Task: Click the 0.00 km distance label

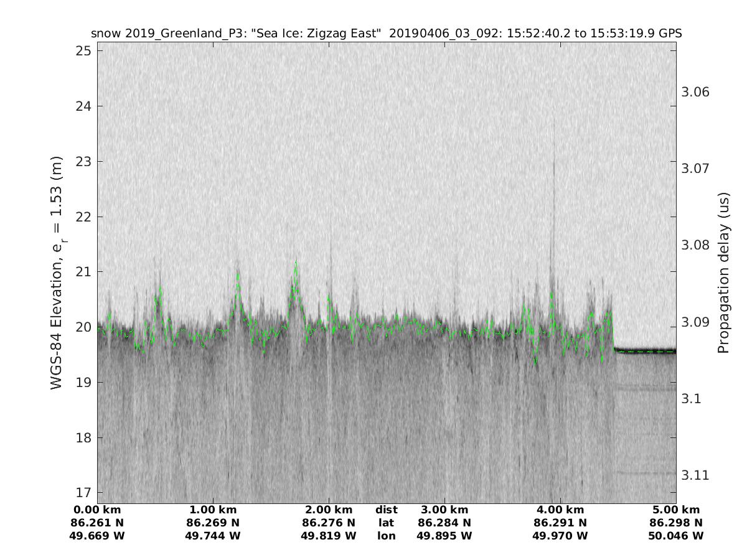Action: [98, 510]
